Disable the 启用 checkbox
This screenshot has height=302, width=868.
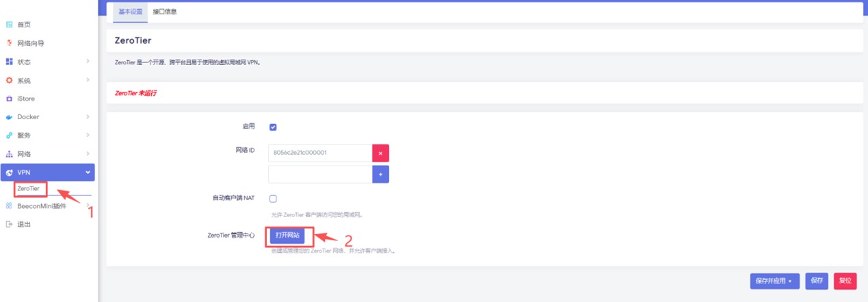coord(273,127)
